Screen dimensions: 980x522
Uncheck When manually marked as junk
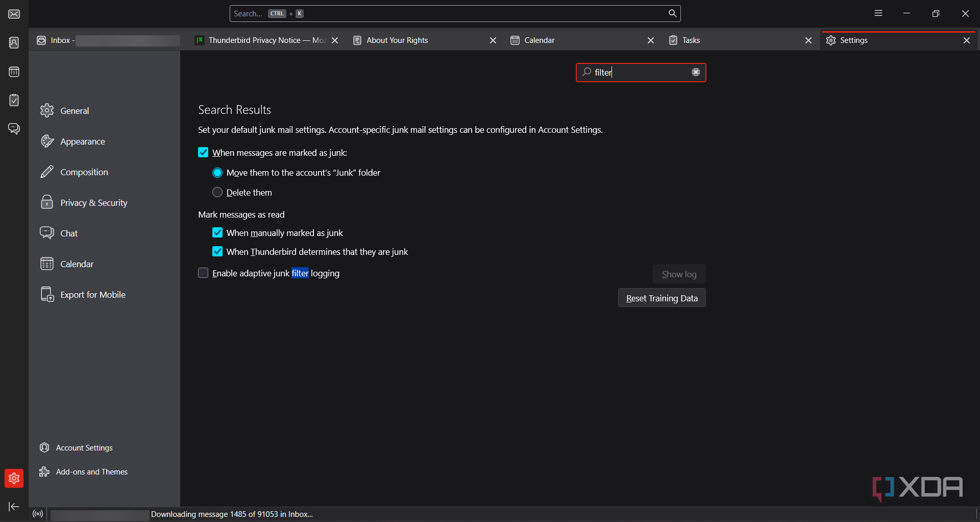217,232
